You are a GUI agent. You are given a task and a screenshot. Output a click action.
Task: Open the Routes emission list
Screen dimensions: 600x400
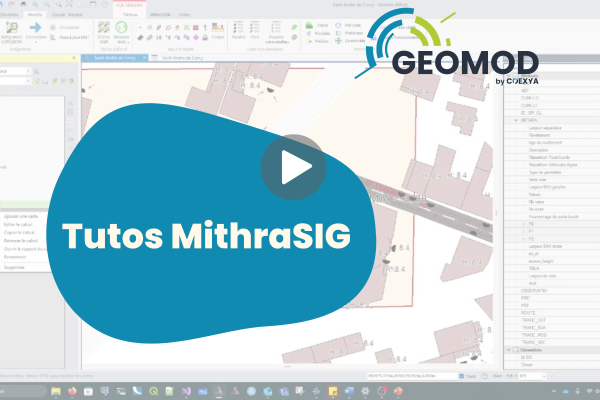(x=238, y=31)
